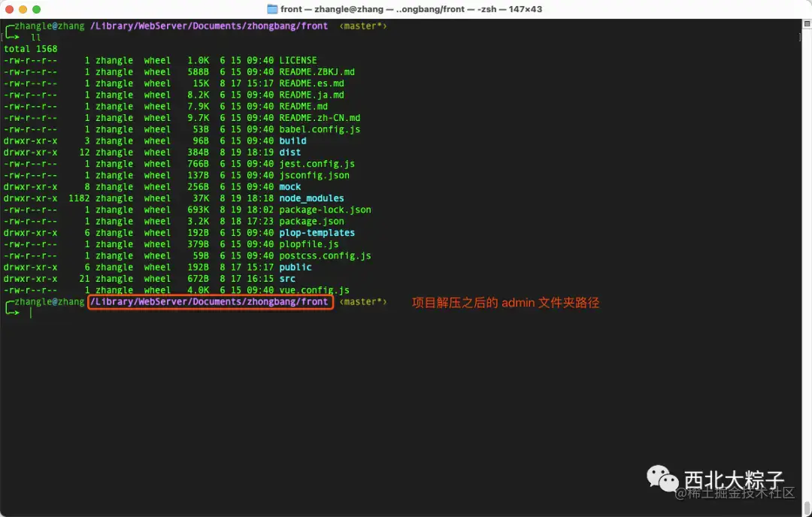The image size is (812, 517).
Task: Click the yellow minimize window button
Action: coord(23,9)
